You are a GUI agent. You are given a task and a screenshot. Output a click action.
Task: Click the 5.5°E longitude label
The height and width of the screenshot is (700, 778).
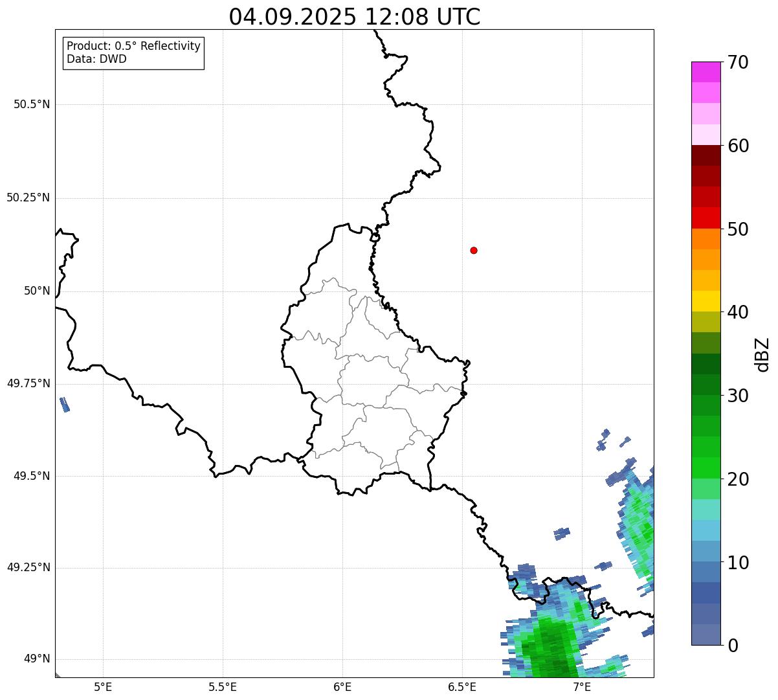(223, 686)
